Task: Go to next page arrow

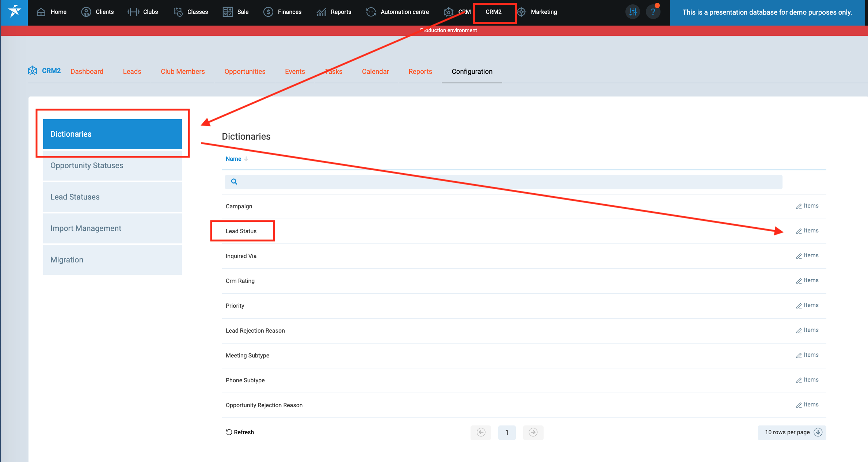Action: click(533, 432)
